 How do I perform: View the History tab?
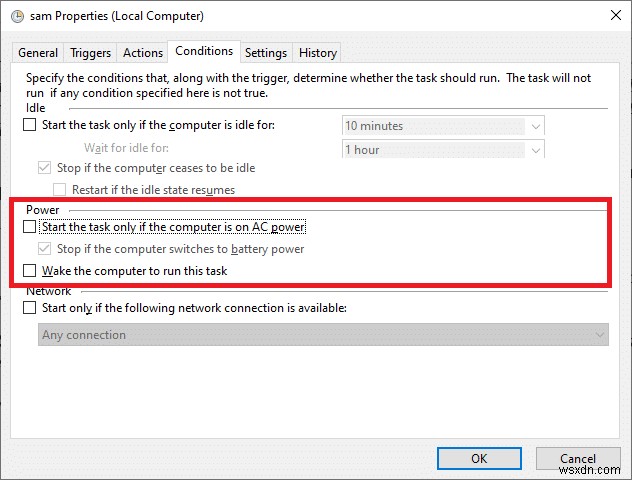coord(318,53)
